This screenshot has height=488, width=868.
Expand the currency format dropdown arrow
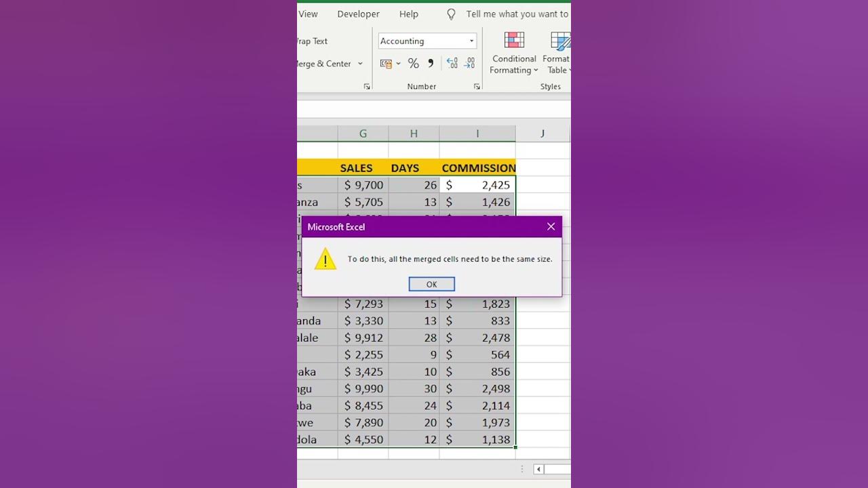[398, 64]
